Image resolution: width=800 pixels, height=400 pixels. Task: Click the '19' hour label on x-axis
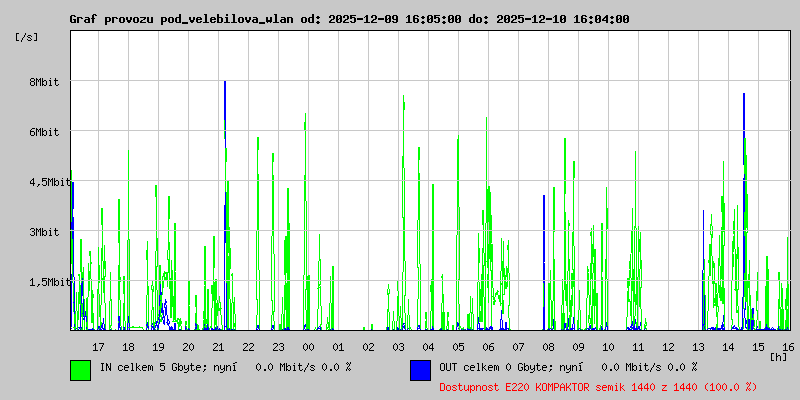coord(159,347)
